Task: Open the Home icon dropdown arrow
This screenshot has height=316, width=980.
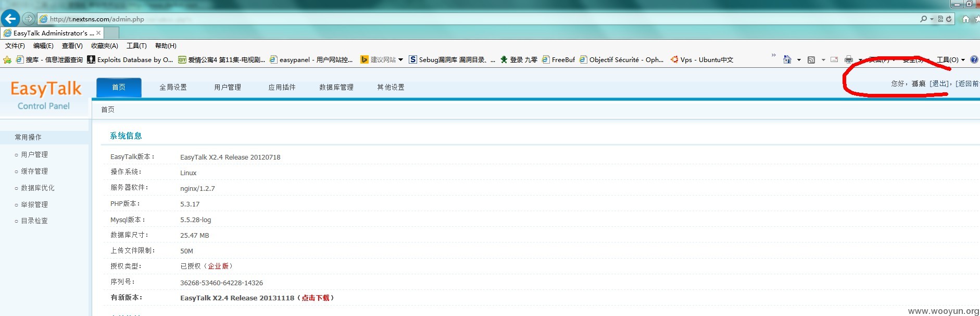Action: click(x=799, y=60)
